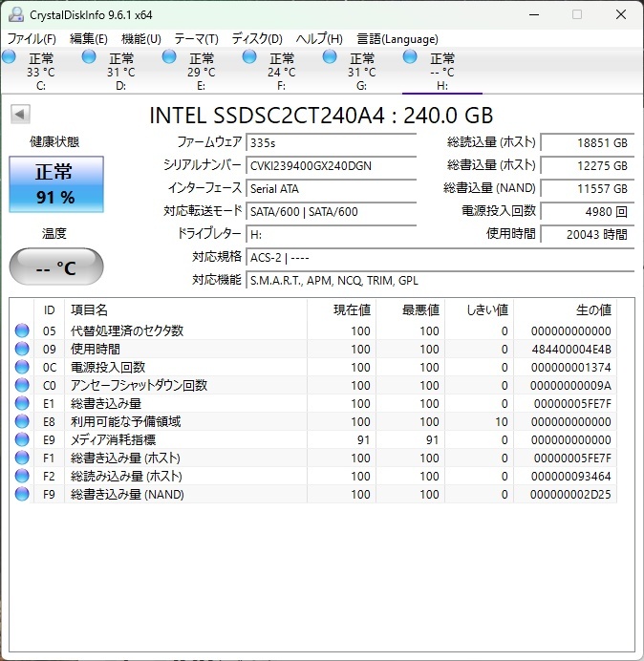Click features field S.M.A.R.T., APM, NCQ, TRIM, GPL
The height and width of the screenshot is (661, 644).
440,280
